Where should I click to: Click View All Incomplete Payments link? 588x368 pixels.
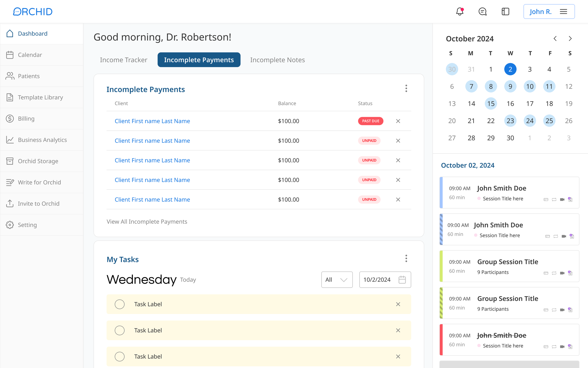point(147,222)
